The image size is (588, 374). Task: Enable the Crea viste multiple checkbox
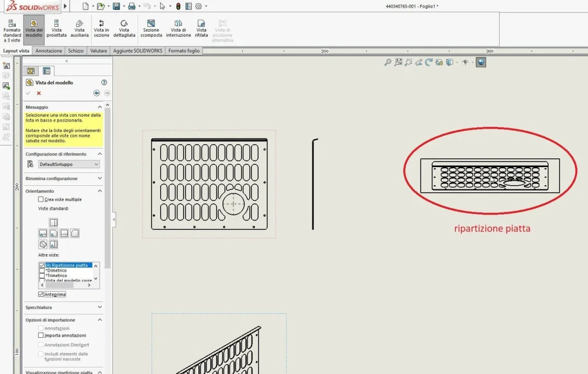pos(40,199)
